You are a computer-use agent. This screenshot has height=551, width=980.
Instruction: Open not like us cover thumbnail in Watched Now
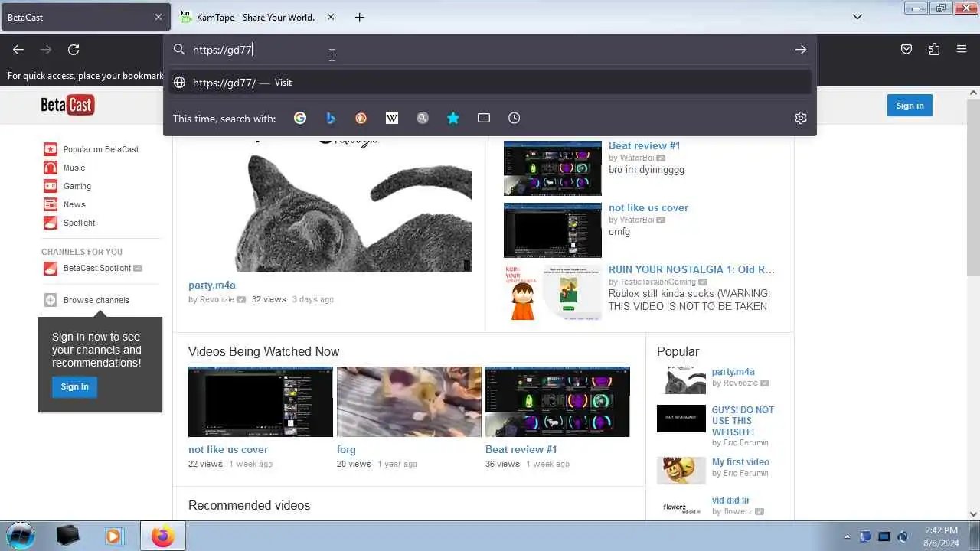(260, 402)
